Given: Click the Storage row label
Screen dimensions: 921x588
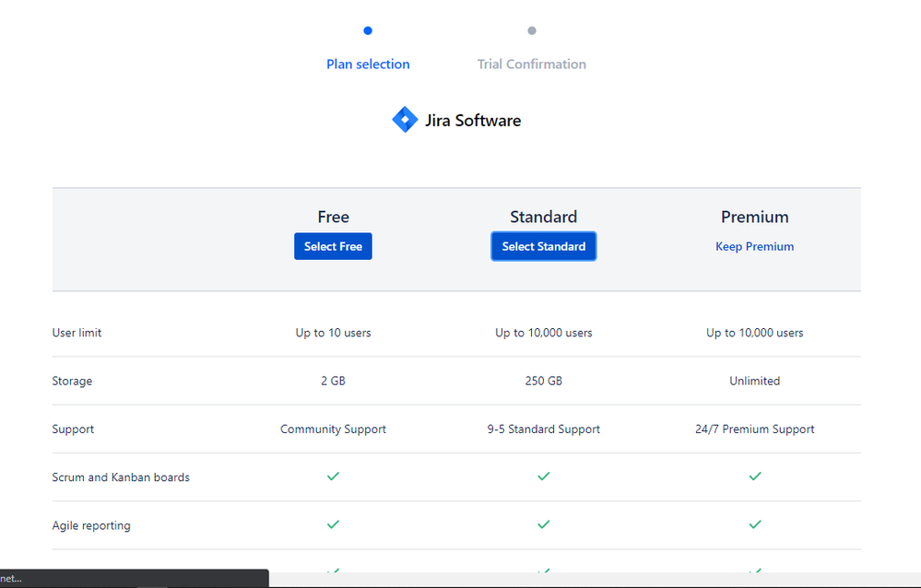Looking at the screenshot, I should tap(72, 381).
